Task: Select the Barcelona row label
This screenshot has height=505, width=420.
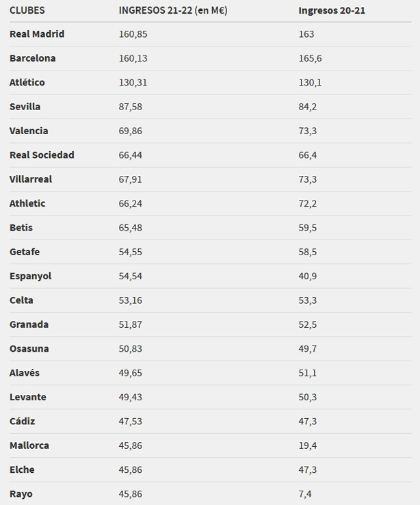Action: (x=33, y=58)
